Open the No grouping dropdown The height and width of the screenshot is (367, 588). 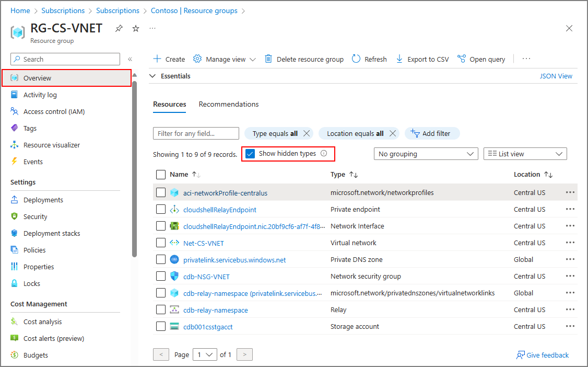(x=426, y=154)
